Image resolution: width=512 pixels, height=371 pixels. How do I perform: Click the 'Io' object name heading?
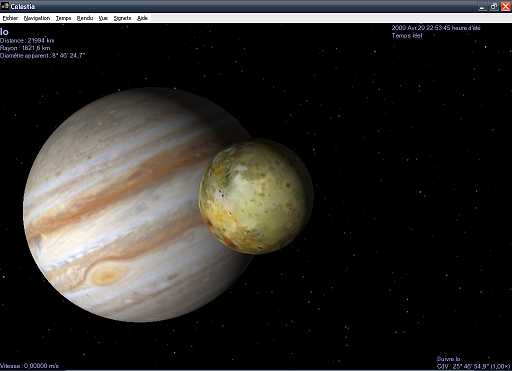point(4,32)
